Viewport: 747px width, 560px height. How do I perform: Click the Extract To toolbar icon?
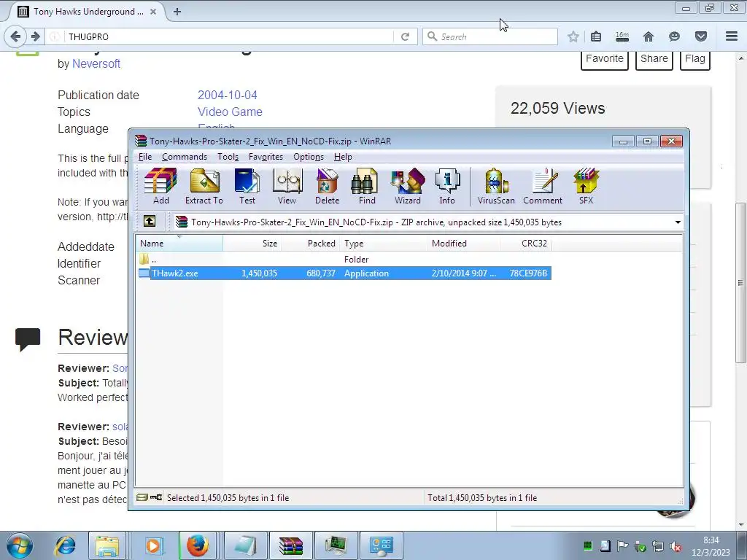coord(204,186)
